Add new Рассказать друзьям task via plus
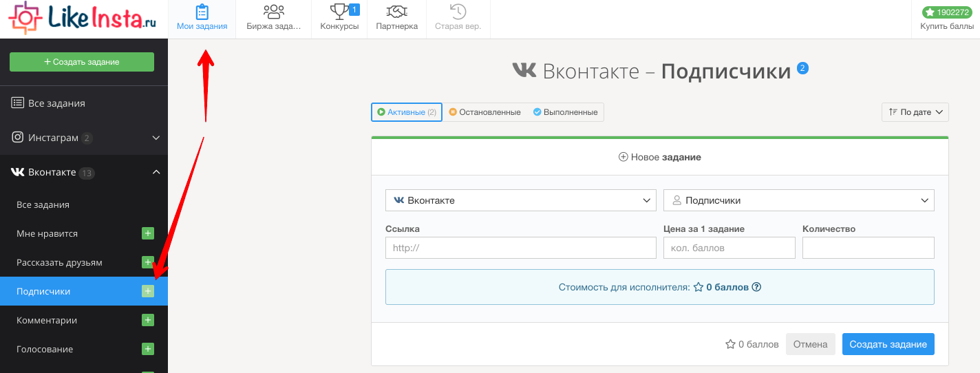Screen dimensions: 980x373 147,262
